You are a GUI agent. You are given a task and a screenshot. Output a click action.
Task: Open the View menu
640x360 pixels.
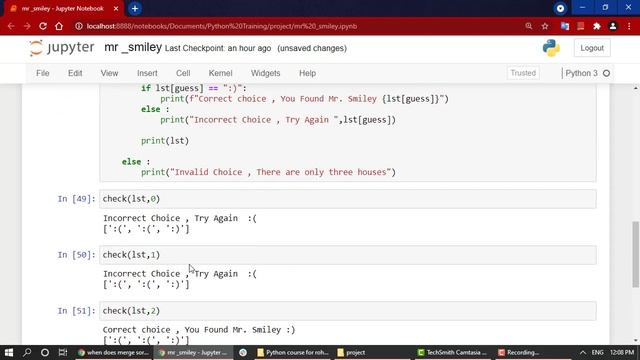[x=109, y=73]
